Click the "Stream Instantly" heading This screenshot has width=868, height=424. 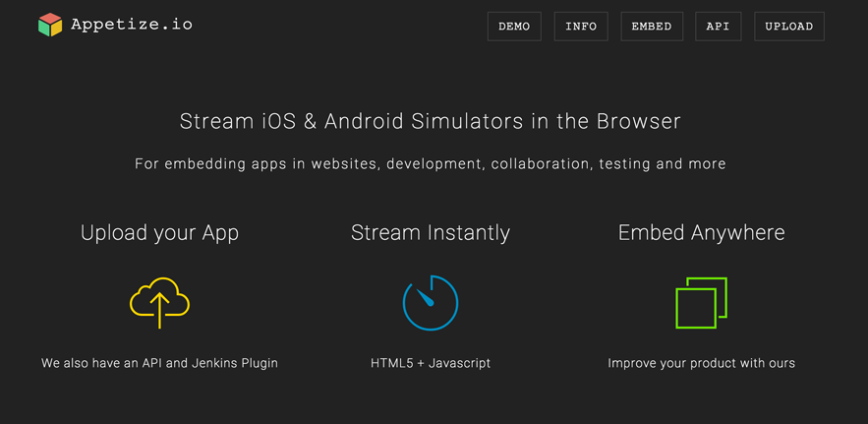[x=431, y=233]
